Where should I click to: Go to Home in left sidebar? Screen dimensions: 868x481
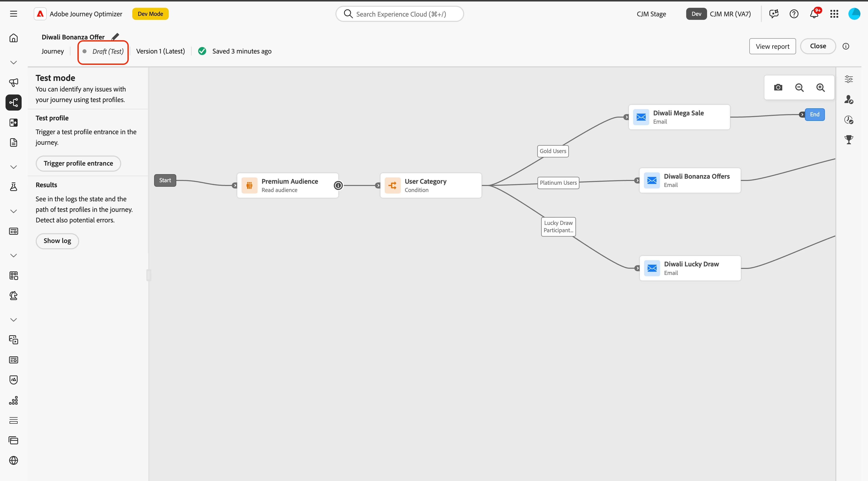[14, 38]
